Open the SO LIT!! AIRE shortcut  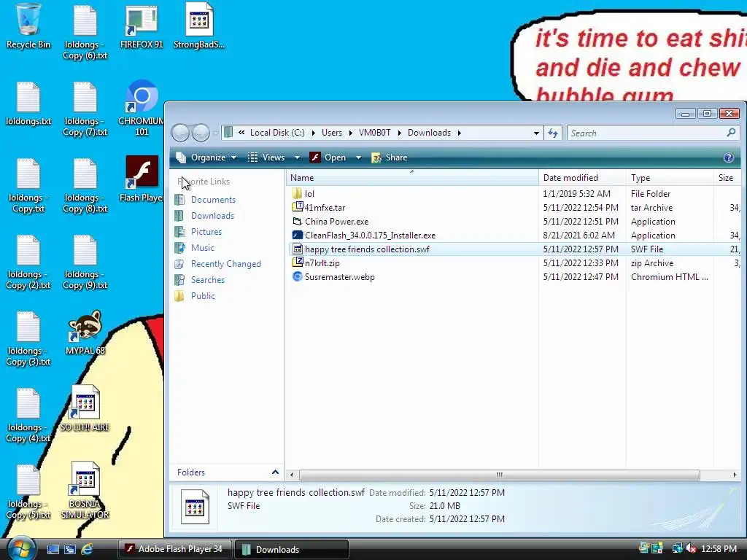(85, 408)
